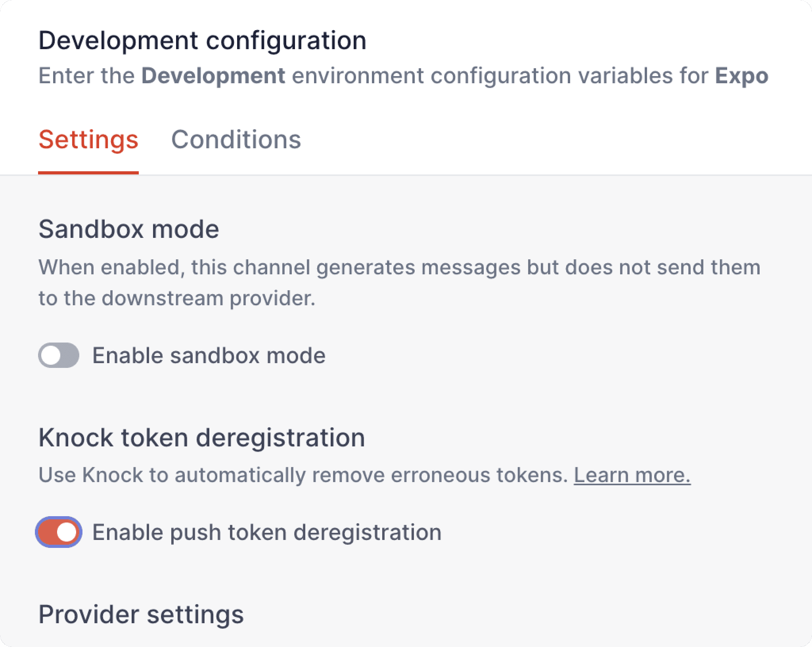Click the "to the downstream provider." text line
The height and width of the screenshot is (647, 812).
177,298
